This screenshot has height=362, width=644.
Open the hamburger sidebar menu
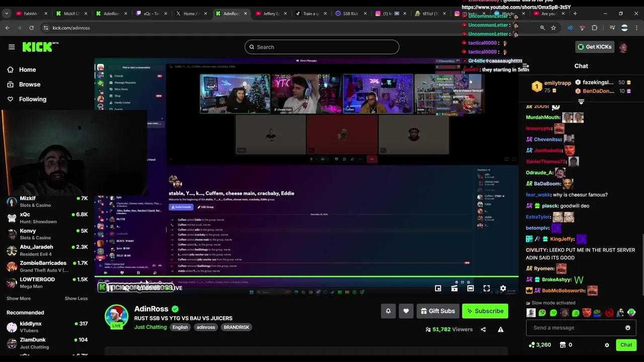coord(12,47)
